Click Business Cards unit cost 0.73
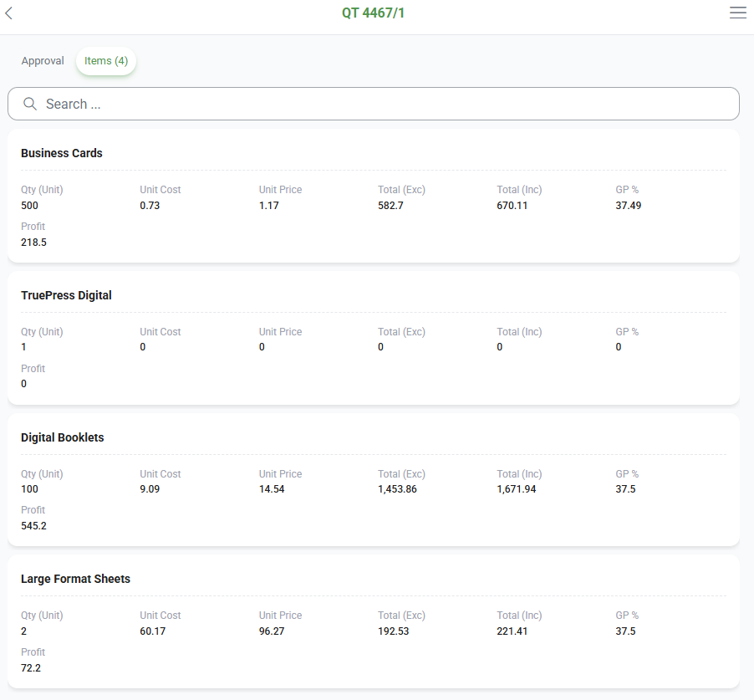 [x=150, y=206]
